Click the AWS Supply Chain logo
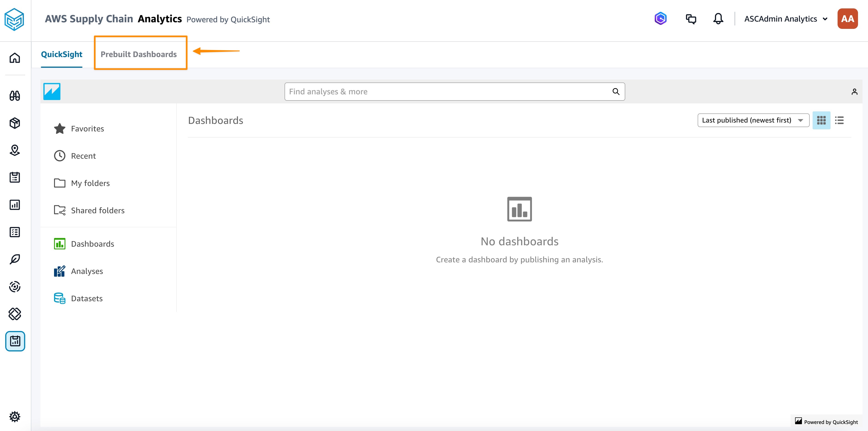The image size is (868, 431). coord(14,20)
